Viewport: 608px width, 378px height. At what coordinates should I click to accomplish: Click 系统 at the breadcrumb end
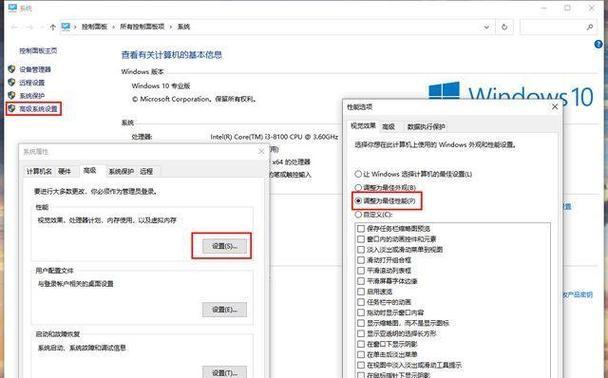[x=184, y=27]
